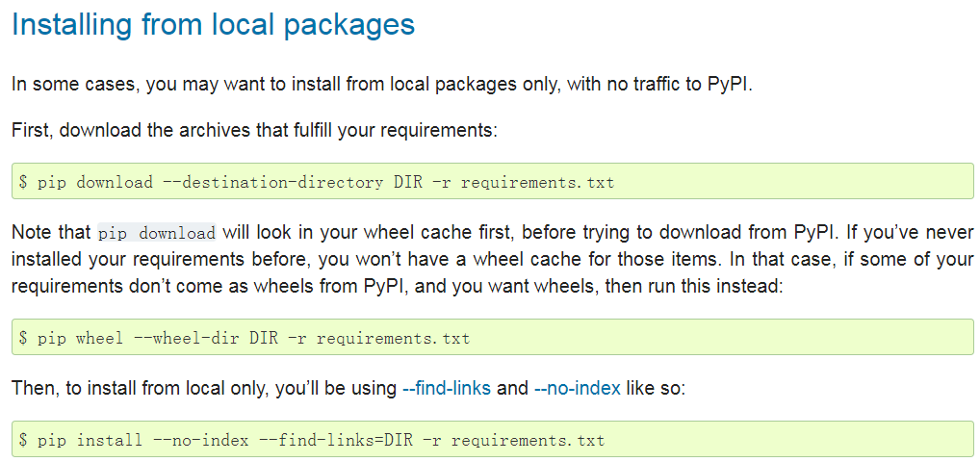
Task: Click the "First, download the archives" sentence
Action: point(254,130)
